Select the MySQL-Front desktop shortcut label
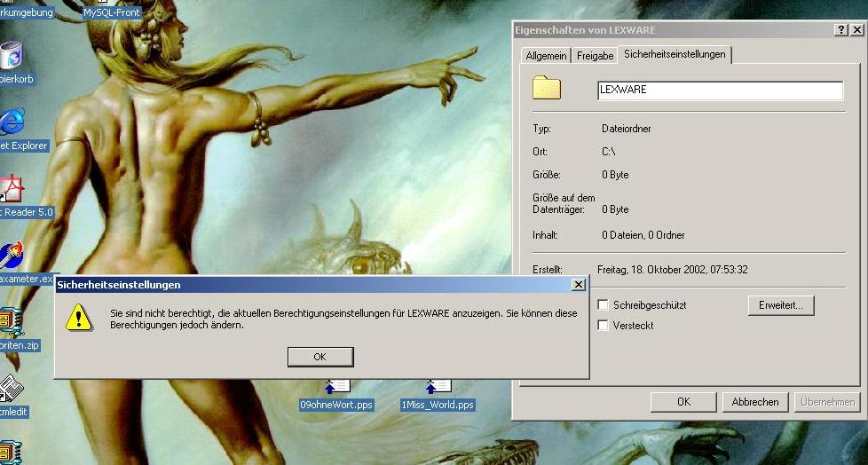This screenshot has height=465, width=868. click(112, 12)
